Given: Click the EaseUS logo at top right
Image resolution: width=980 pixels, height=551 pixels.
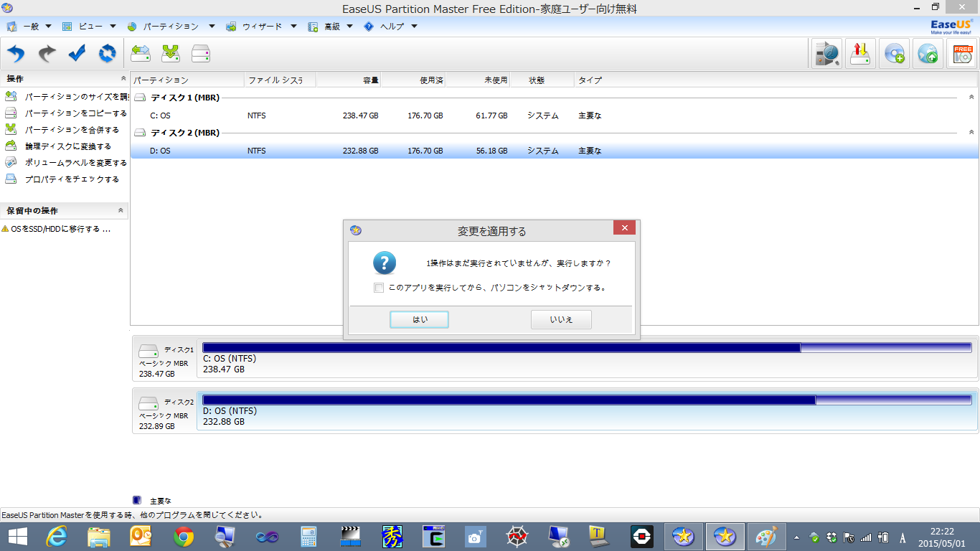Looking at the screenshot, I should [951, 27].
